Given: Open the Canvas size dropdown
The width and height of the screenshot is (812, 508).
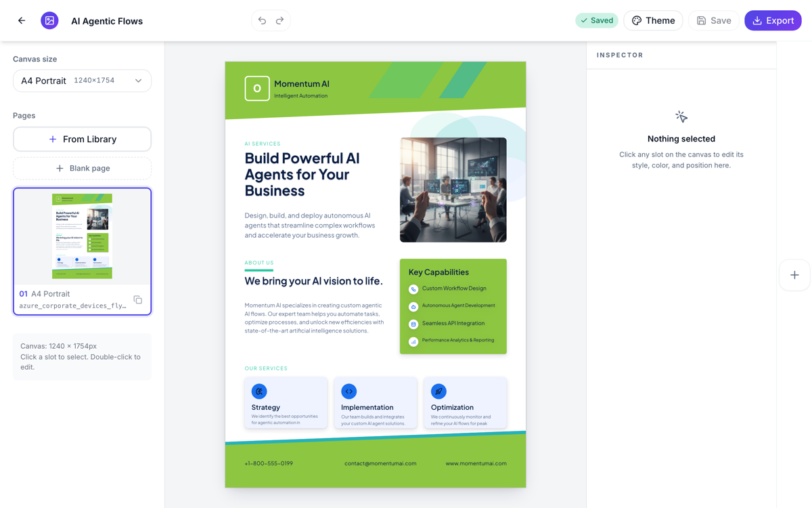Looking at the screenshot, I should point(82,81).
